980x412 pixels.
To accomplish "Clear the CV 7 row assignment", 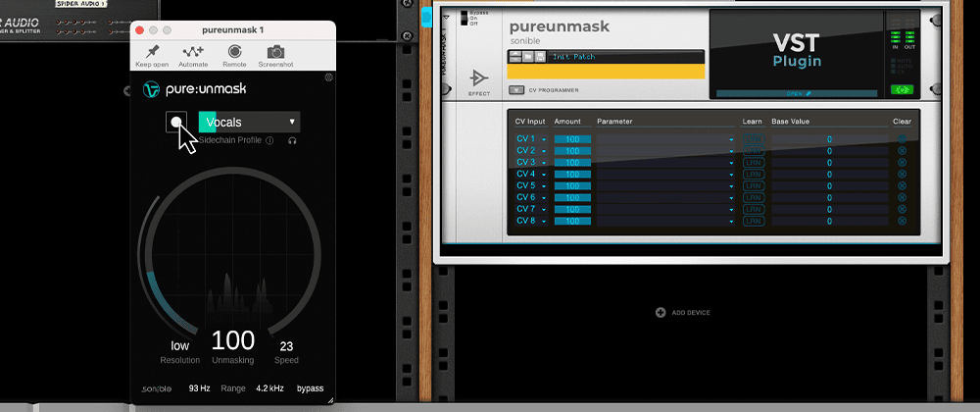I will tap(902, 209).
